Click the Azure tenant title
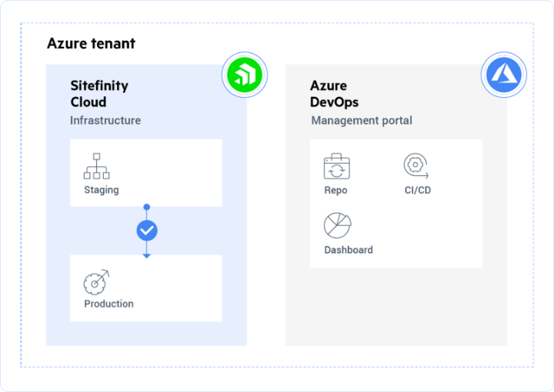Viewport: 554px width, 392px height. click(x=91, y=43)
